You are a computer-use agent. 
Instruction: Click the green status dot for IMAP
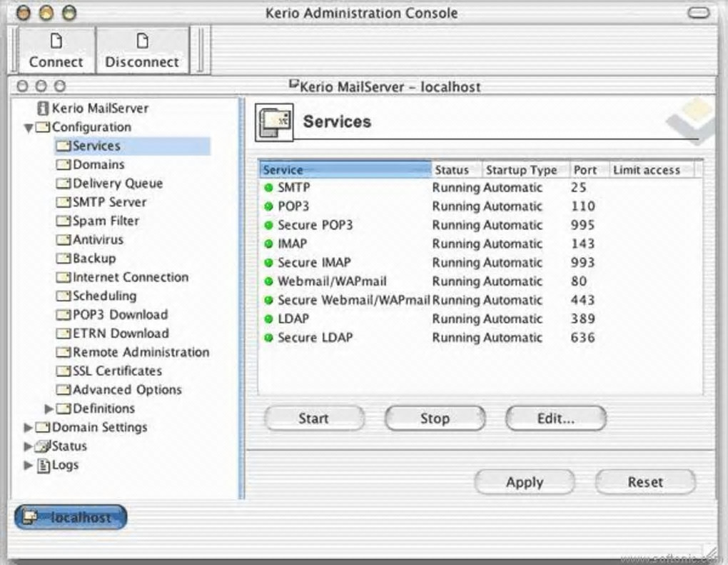268,244
